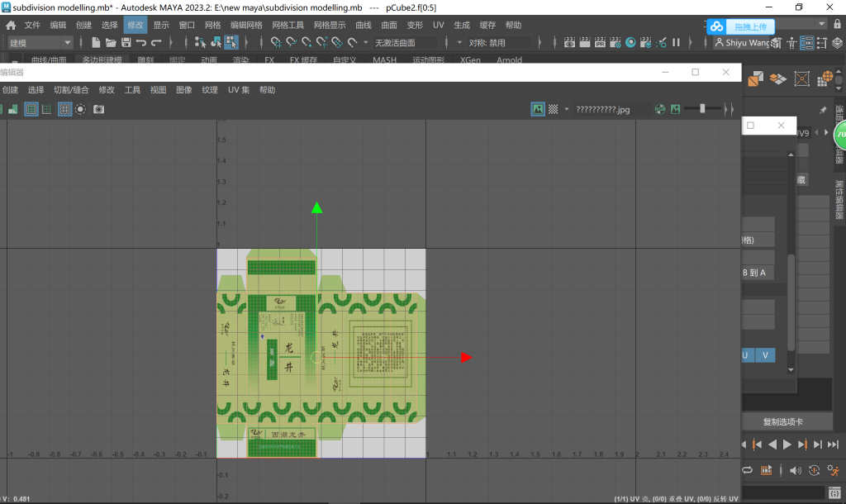Open the 网格工具 menu

click(x=288, y=26)
